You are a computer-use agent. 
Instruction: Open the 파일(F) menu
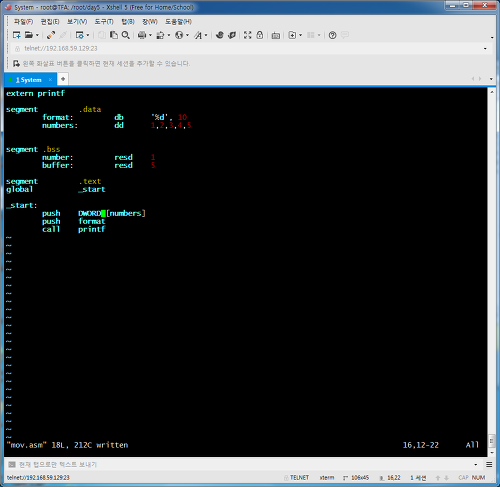tap(23, 22)
